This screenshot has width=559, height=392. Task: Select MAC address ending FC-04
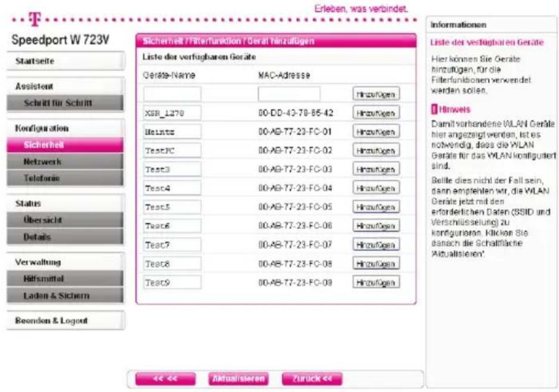[x=295, y=188]
